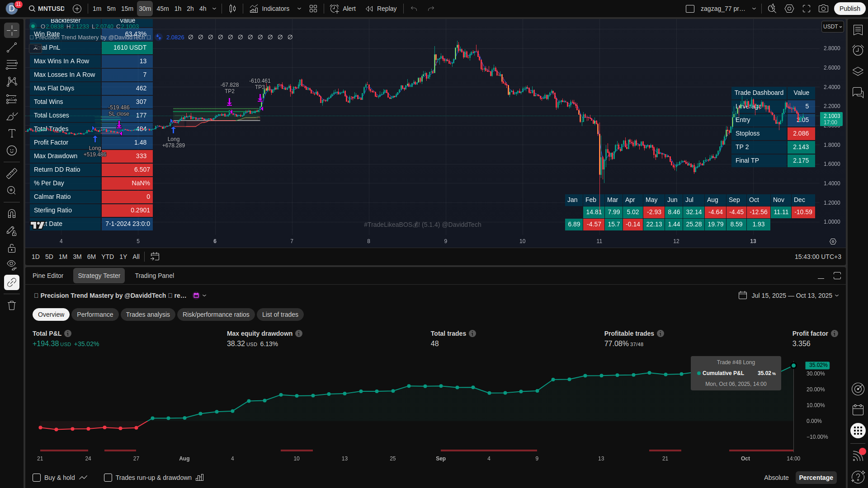Take a chart snapshot with camera icon
868x488 pixels.
pos(823,9)
